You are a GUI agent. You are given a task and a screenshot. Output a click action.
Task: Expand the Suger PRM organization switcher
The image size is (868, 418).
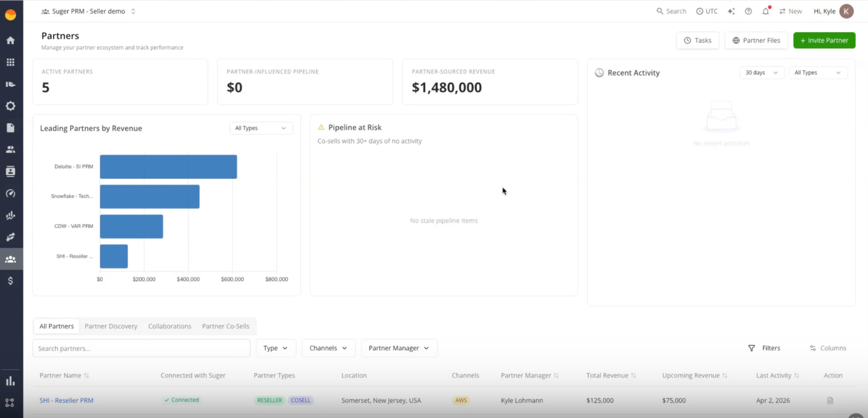(88, 11)
